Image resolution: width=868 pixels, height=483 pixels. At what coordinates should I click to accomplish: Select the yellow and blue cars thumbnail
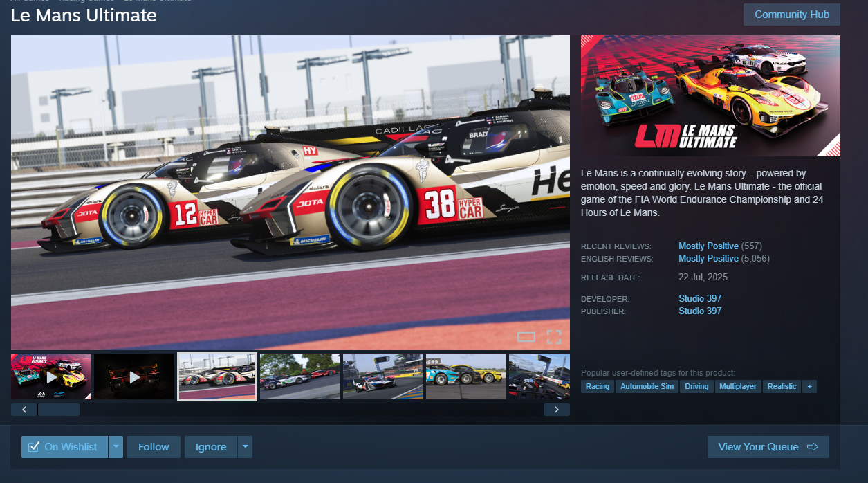465,377
